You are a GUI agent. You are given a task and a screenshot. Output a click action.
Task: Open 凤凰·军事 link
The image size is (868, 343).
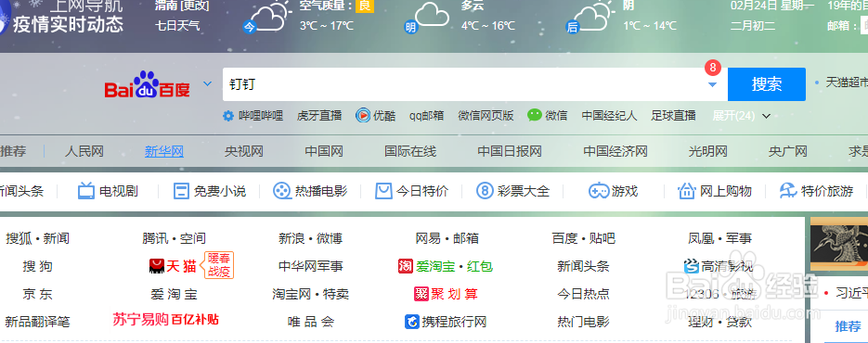[720, 238]
